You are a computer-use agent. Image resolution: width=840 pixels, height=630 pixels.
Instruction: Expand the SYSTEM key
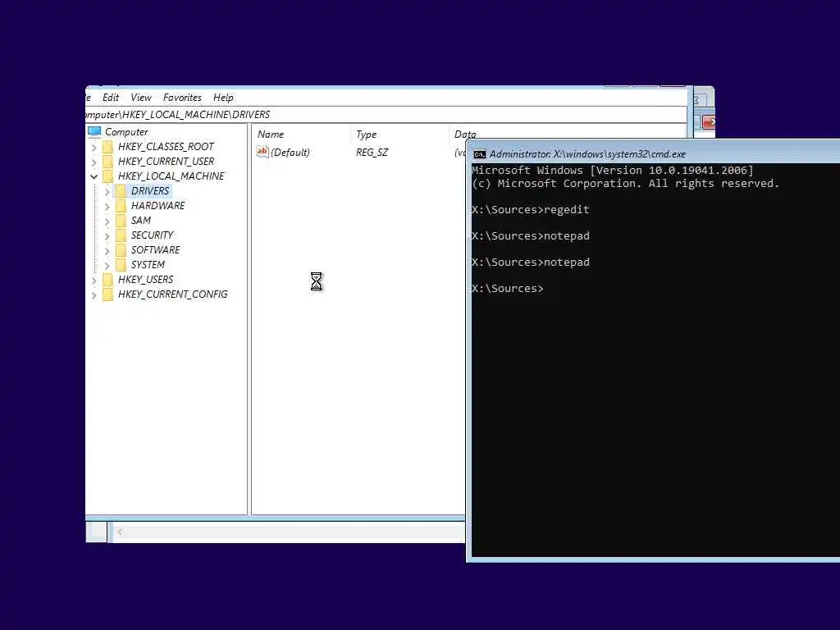(x=107, y=265)
